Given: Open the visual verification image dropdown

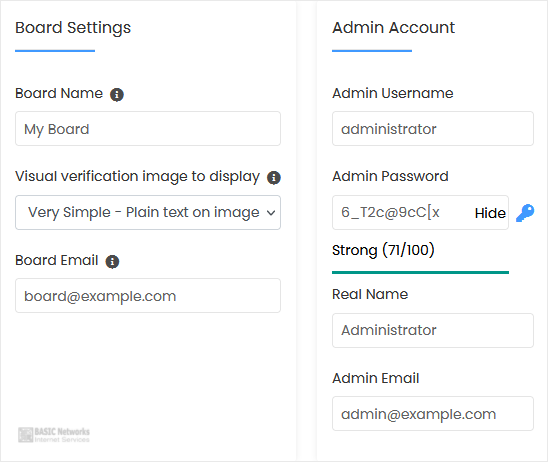Looking at the screenshot, I should tap(148, 212).
